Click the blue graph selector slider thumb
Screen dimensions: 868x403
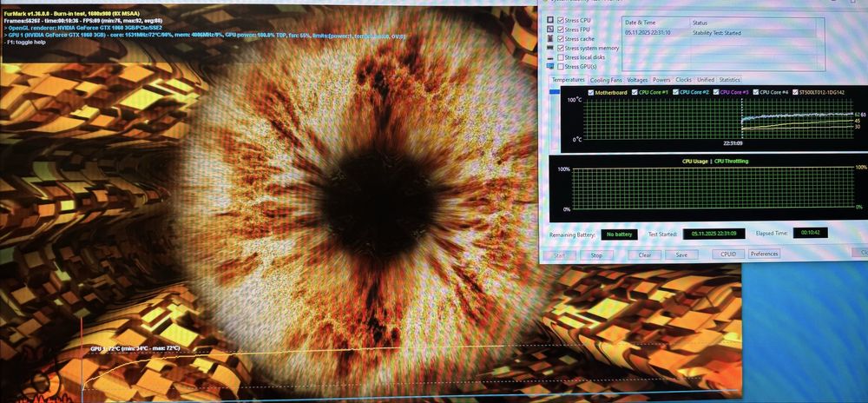(556, 92)
